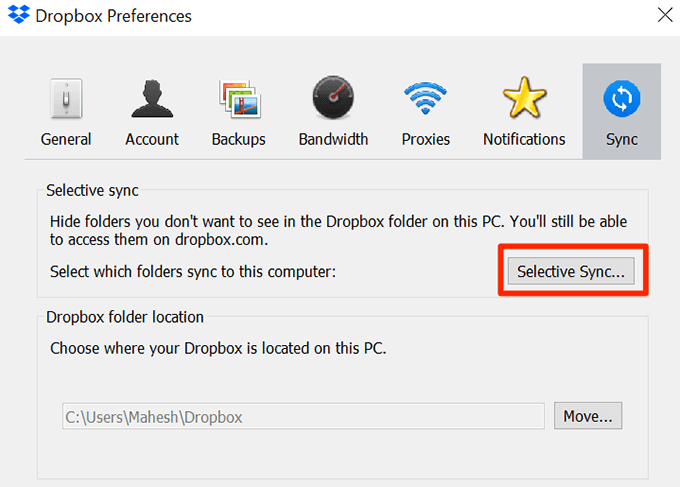Viewport: 680px width, 487px height.
Task: Close the Dropbox Preferences window
Action: tap(664, 15)
